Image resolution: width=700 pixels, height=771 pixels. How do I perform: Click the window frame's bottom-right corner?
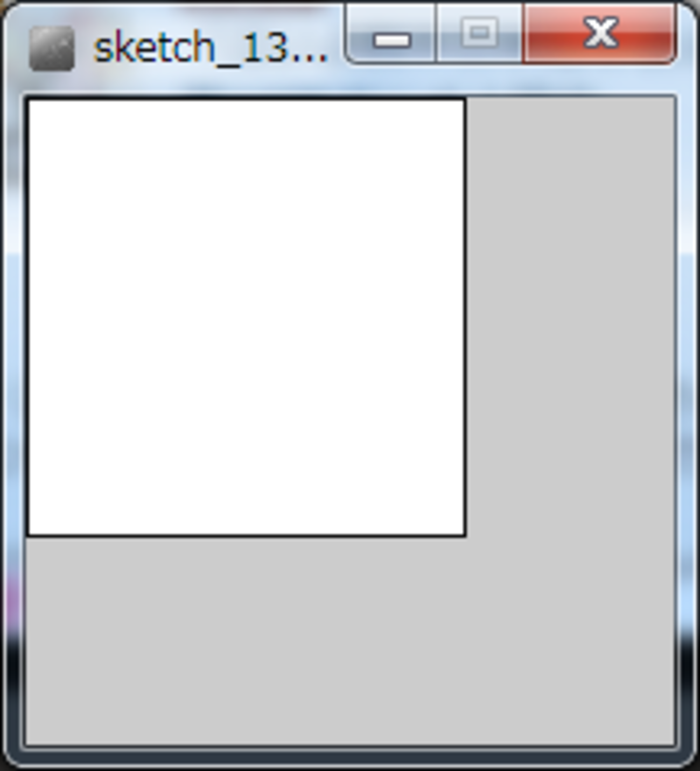click(686, 757)
